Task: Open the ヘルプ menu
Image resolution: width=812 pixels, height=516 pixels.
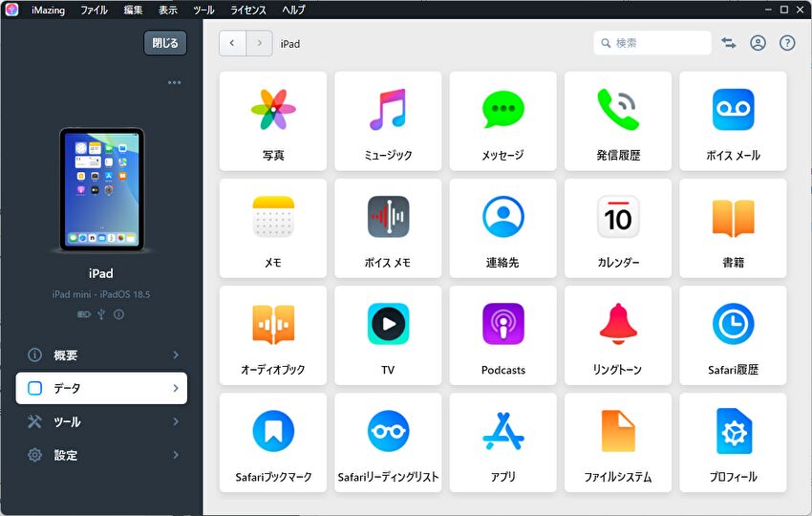Action: [293, 10]
